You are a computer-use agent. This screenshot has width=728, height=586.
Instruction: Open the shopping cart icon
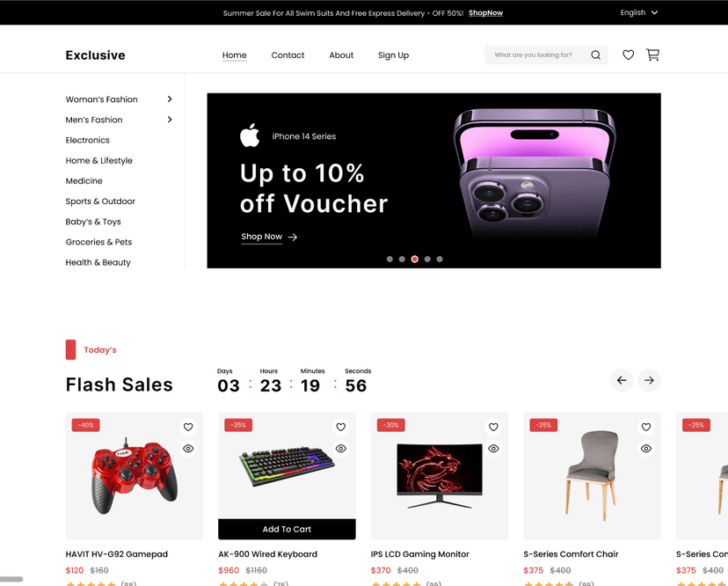pyautogui.click(x=652, y=55)
